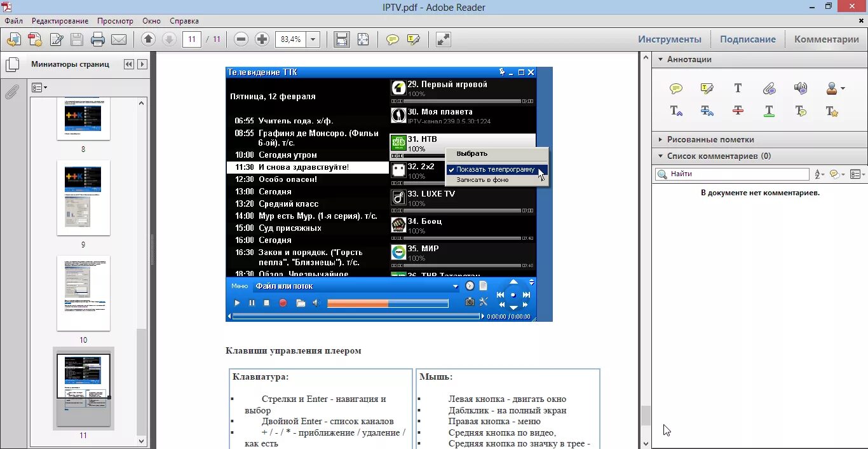Click the Найти comments search field
868x449 pixels.
pos(732,174)
